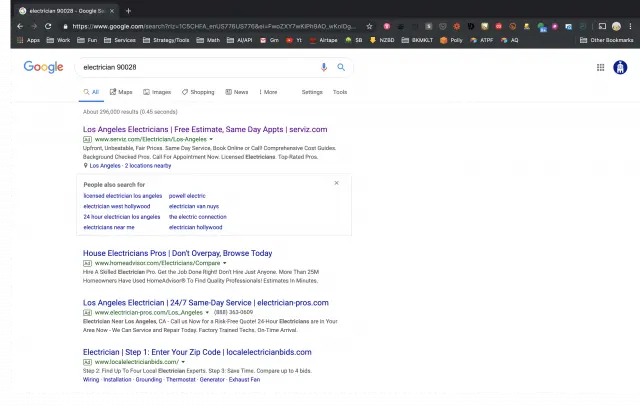Expand electrician-pros.com ad URL dropdown arrow
Viewport: 640px width, 406px height.
coord(207,313)
